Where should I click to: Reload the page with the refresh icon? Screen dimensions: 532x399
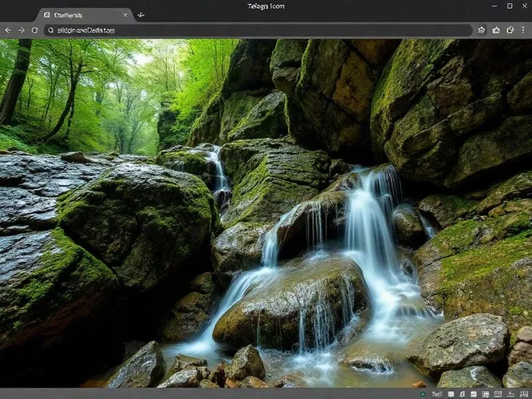click(x=34, y=30)
